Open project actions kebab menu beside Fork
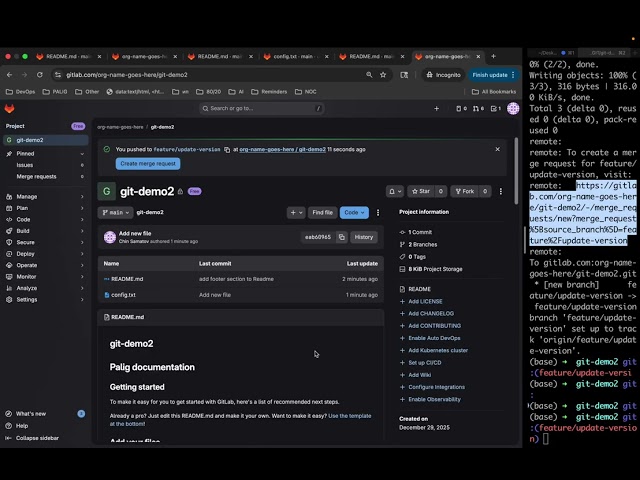The height and width of the screenshot is (480, 640). coord(501,191)
